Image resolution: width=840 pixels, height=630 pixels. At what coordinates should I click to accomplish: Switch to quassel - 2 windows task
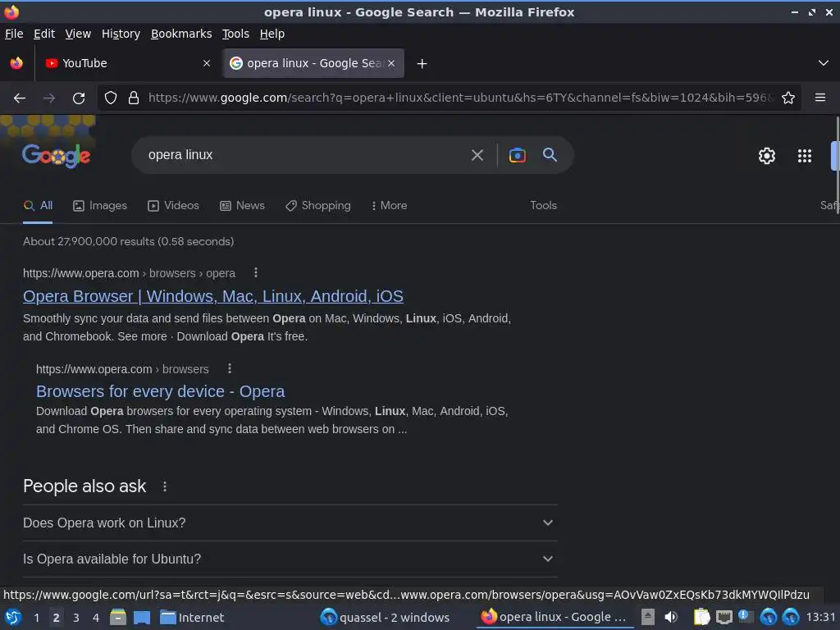[x=385, y=618]
